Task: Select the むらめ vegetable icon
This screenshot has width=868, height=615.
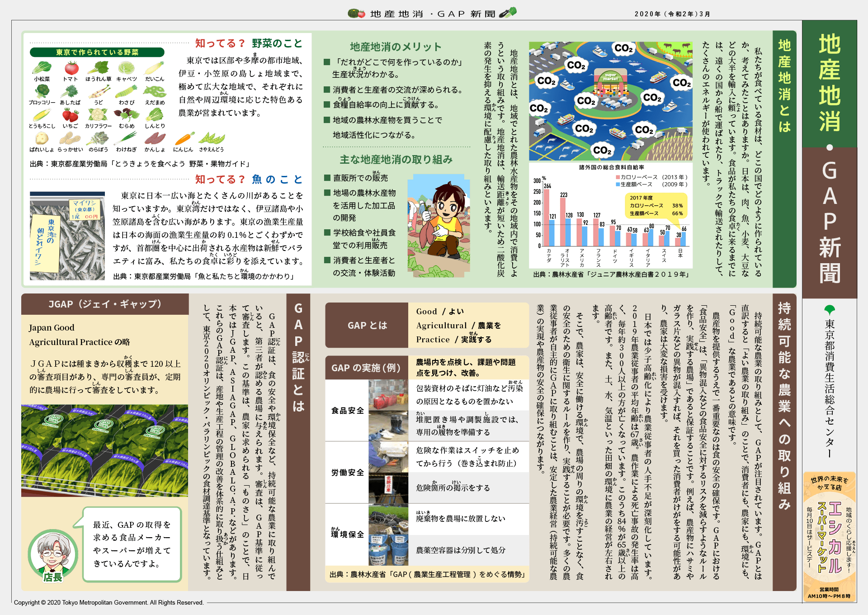Action: coord(126,115)
